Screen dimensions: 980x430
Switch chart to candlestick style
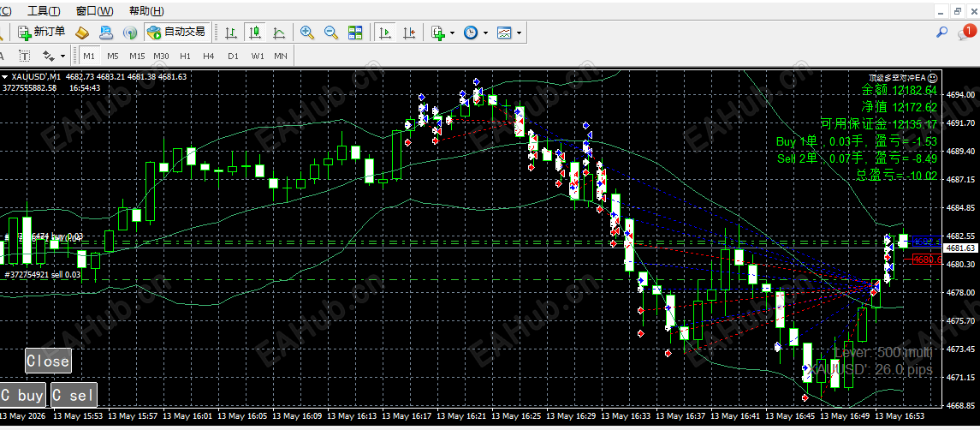254,33
